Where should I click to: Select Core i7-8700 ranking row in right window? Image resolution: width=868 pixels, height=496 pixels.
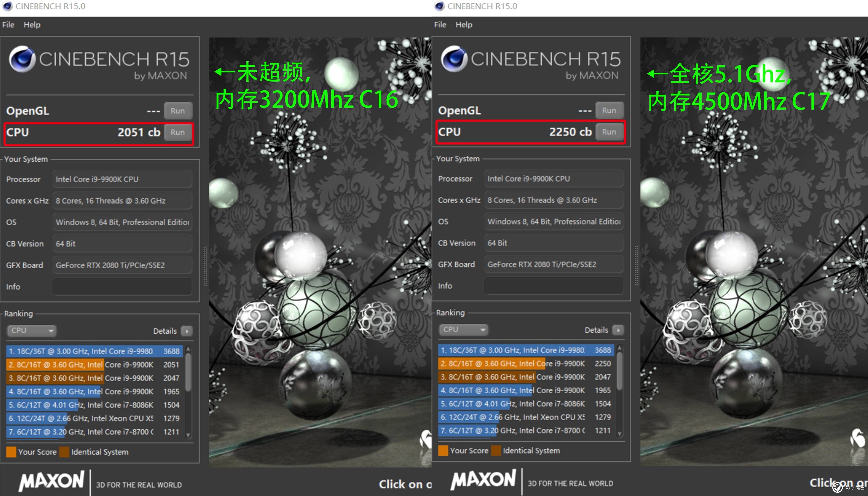526,431
